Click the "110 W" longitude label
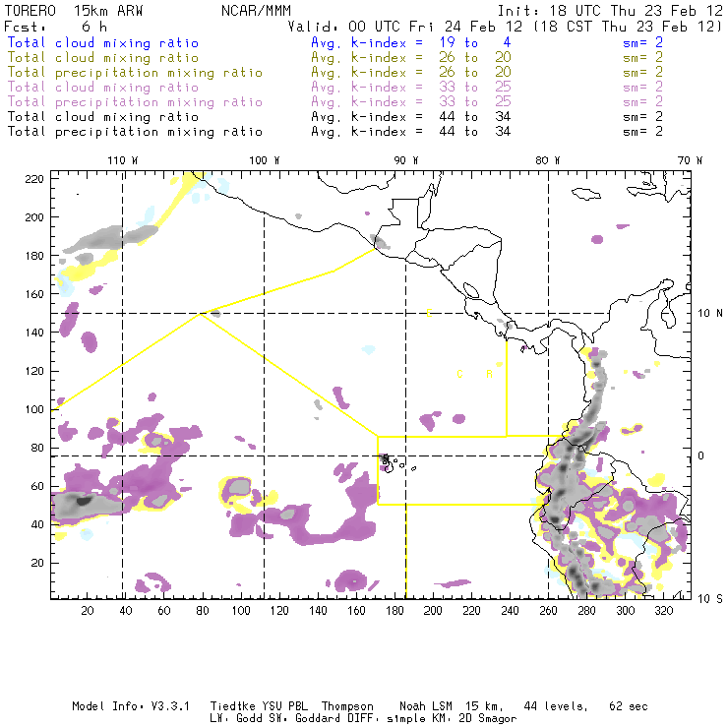The width and height of the screenshot is (728, 728). click(x=123, y=160)
